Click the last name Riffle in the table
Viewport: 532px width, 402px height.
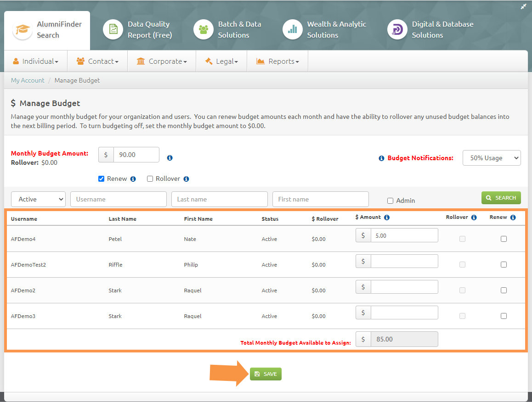(x=115, y=265)
